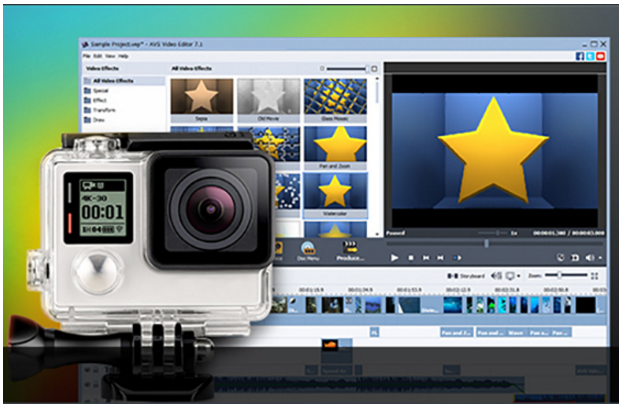Click the preview seek bar handle
This screenshot has height=409, width=621.
click(x=486, y=243)
